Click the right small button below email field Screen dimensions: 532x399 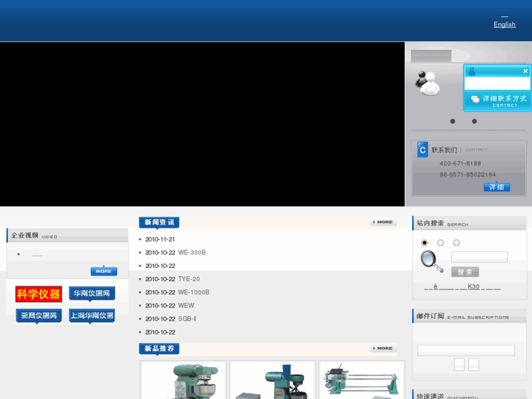coord(473,365)
